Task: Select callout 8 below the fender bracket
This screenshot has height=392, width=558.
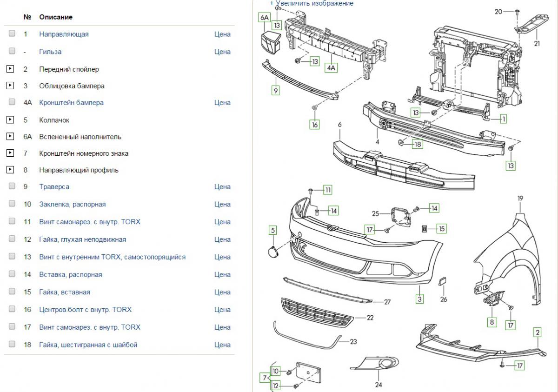Action: pos(492,322)
